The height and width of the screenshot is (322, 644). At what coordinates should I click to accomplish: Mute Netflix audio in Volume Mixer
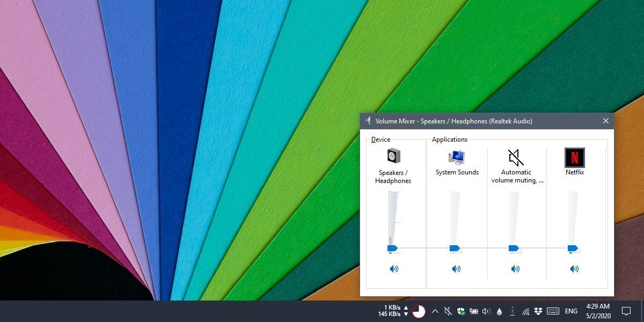click(574, 269)
